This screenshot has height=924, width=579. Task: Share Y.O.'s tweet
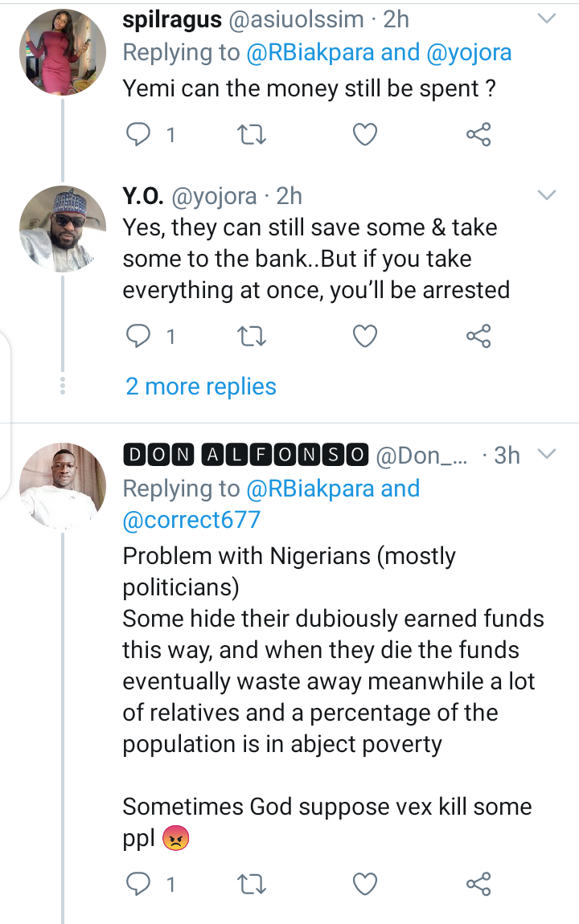point(478,336)
